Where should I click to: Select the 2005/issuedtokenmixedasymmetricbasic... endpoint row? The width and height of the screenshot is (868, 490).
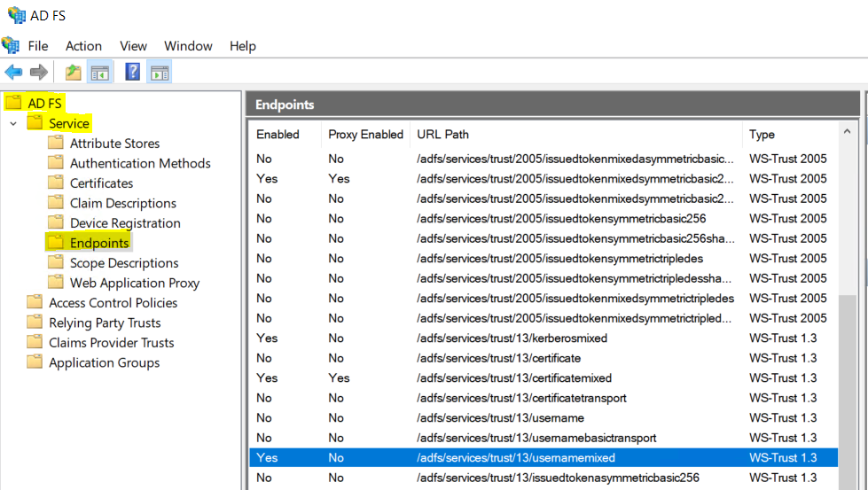(543, 159)
